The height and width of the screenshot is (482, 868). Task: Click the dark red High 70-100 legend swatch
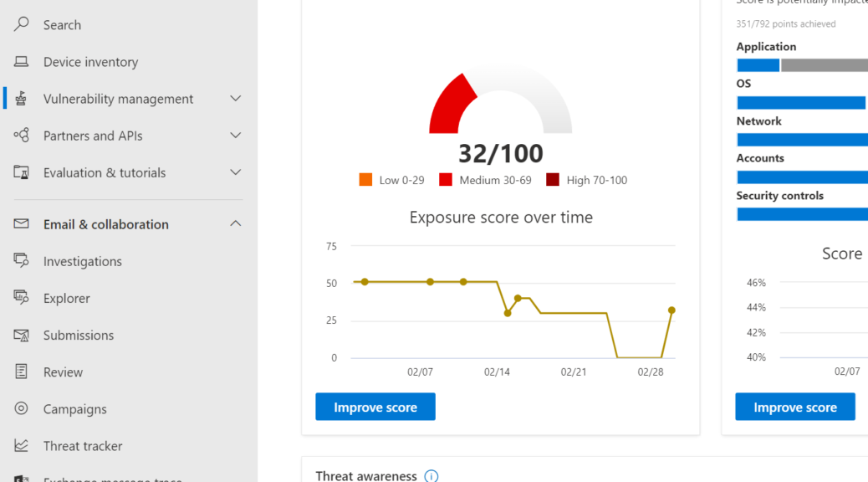(x=553, y=180)
